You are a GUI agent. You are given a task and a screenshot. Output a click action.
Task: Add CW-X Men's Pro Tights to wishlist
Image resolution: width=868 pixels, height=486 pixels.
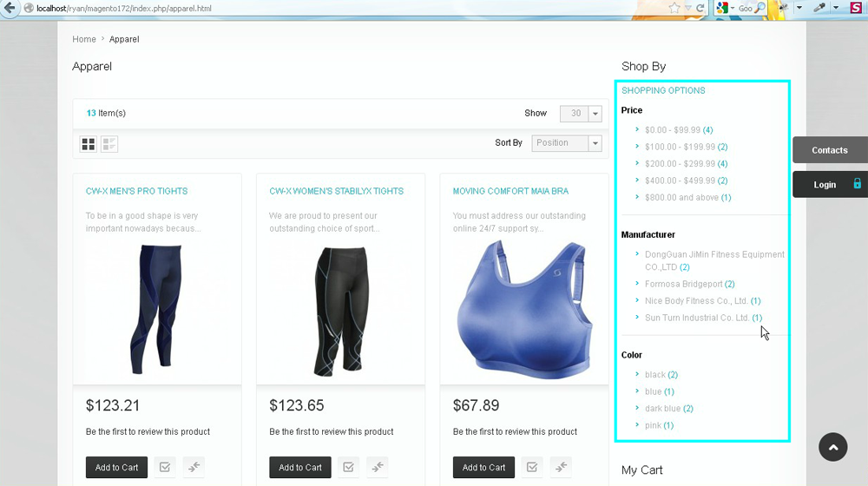click(x=165, y=467)
